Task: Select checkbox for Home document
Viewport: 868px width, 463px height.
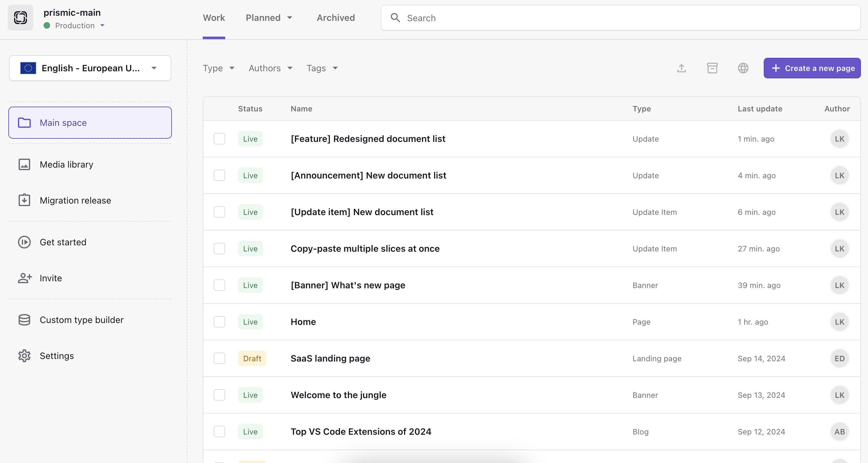Action: [x=219, y=322]
